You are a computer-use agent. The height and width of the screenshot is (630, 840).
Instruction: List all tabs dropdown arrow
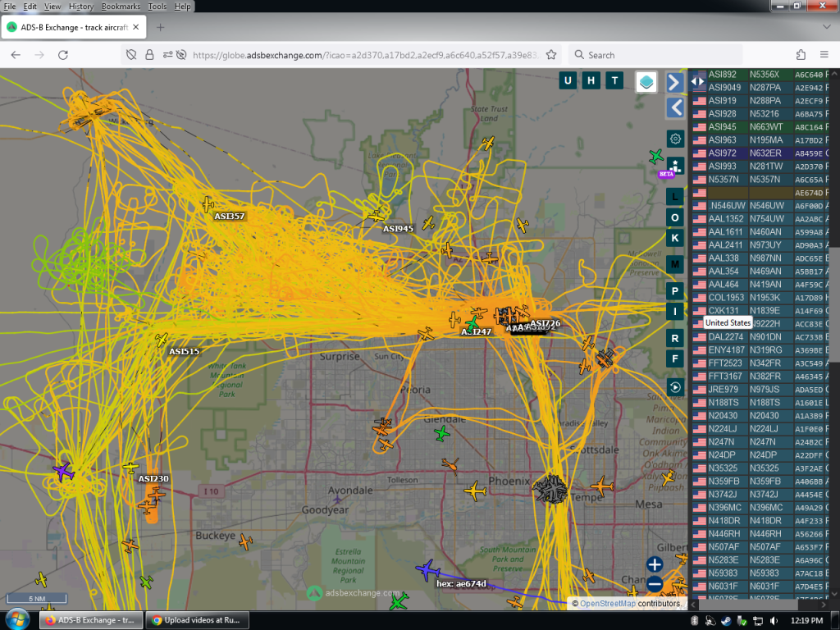point(826,27)
